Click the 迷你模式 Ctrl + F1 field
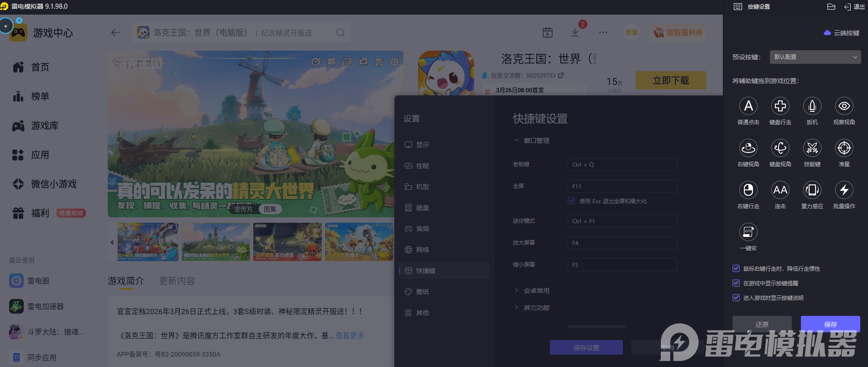 coord(622,221)
